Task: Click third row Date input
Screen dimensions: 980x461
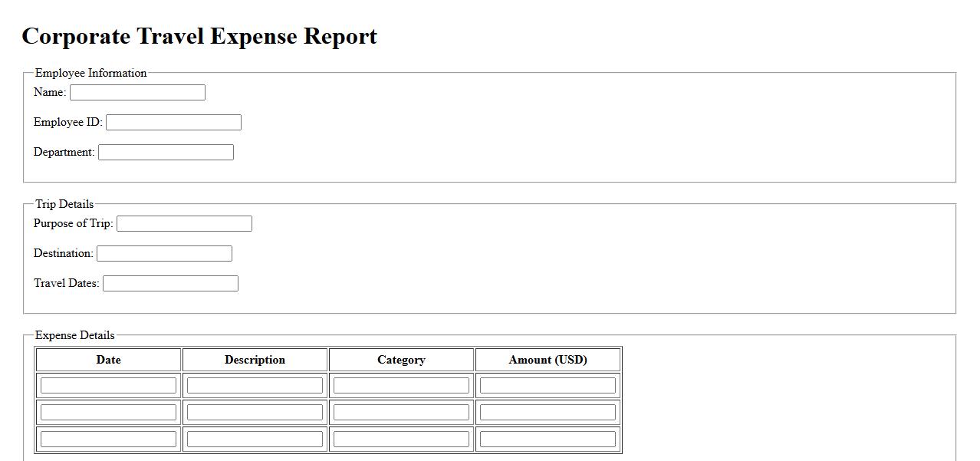Action: pos(108,439)
